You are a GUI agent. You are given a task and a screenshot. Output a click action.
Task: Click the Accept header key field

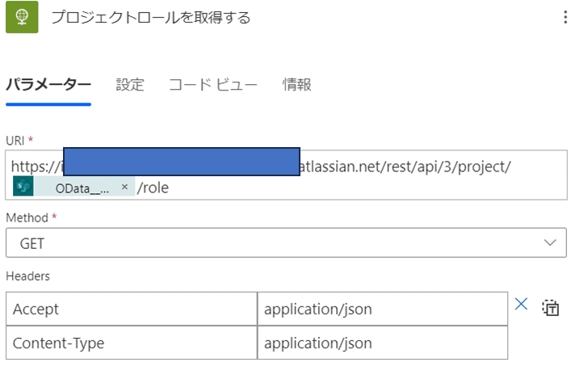130,309
